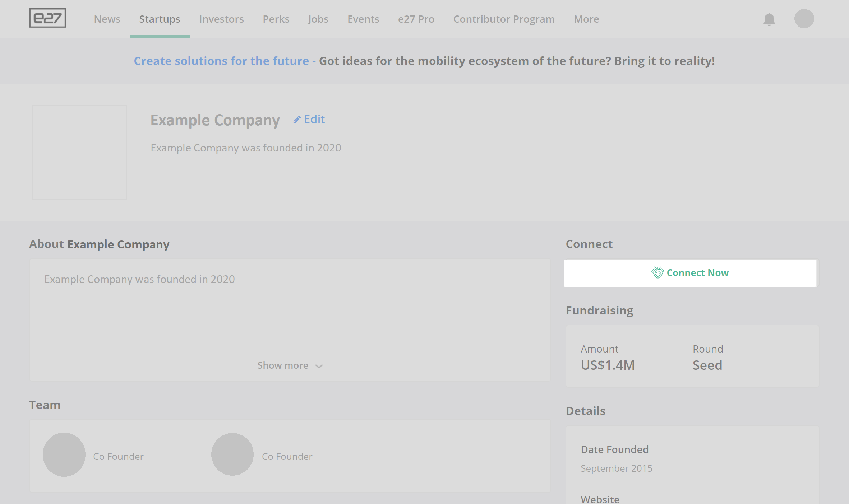
Task: Go to the News tab
Action: tap(107, 19)
